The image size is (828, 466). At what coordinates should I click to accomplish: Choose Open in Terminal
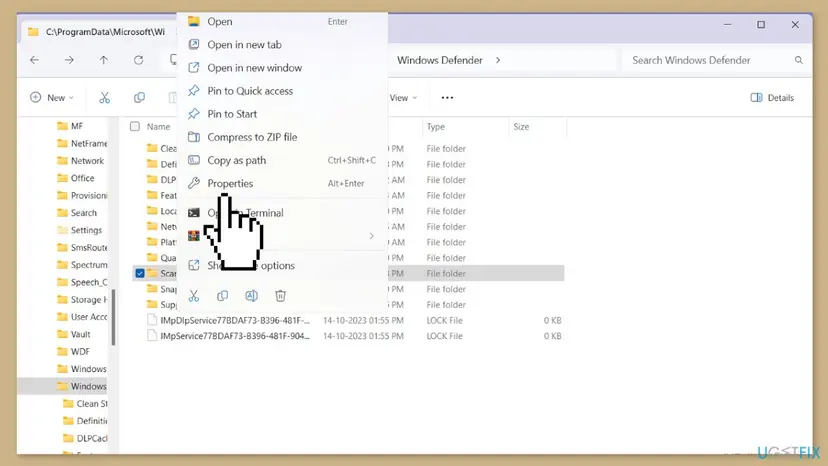283,213
